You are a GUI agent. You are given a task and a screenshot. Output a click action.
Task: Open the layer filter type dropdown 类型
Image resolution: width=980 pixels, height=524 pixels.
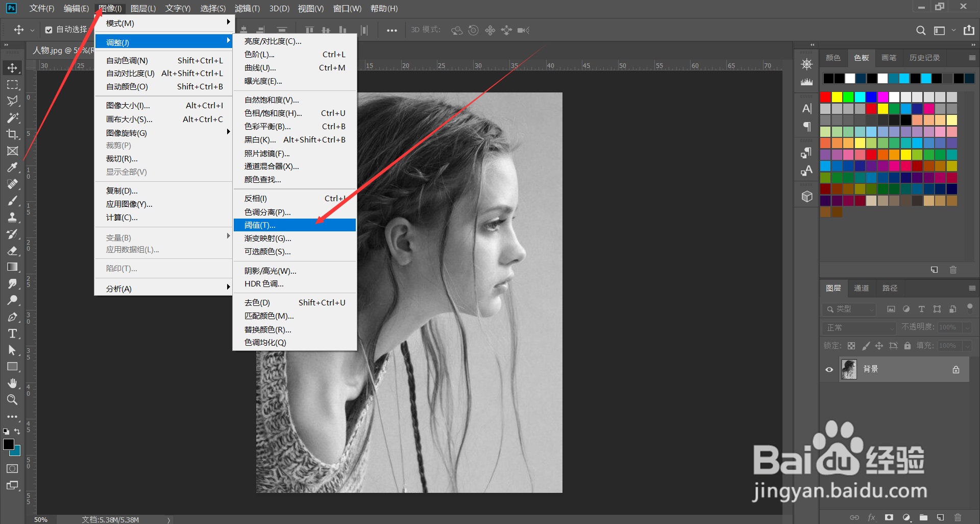click(849, 309)
